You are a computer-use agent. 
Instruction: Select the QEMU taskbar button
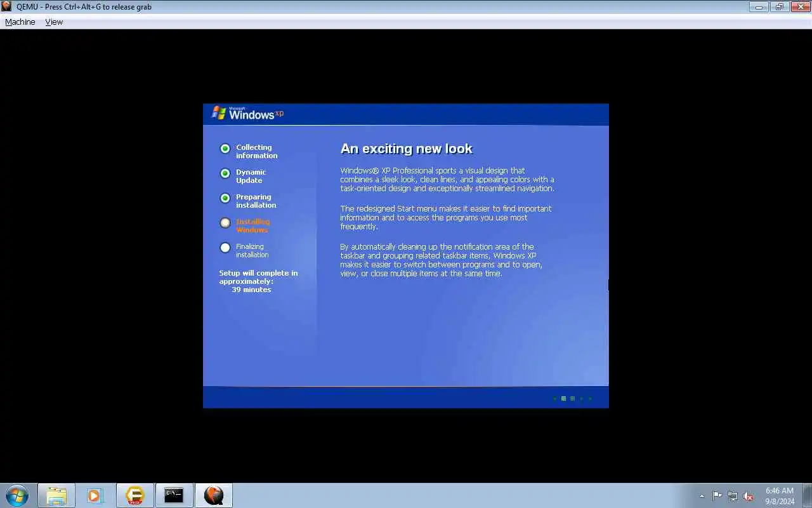point(214,495)
